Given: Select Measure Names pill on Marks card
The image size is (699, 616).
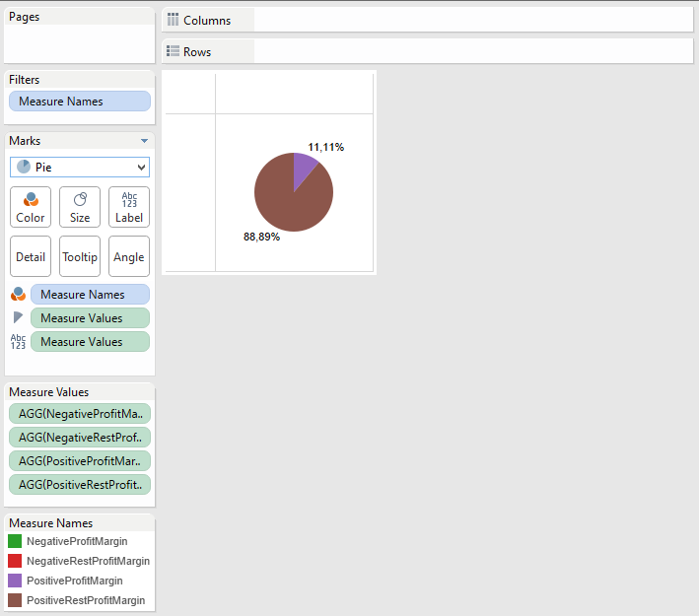Looking at the screenshot, I should (90, 294).
